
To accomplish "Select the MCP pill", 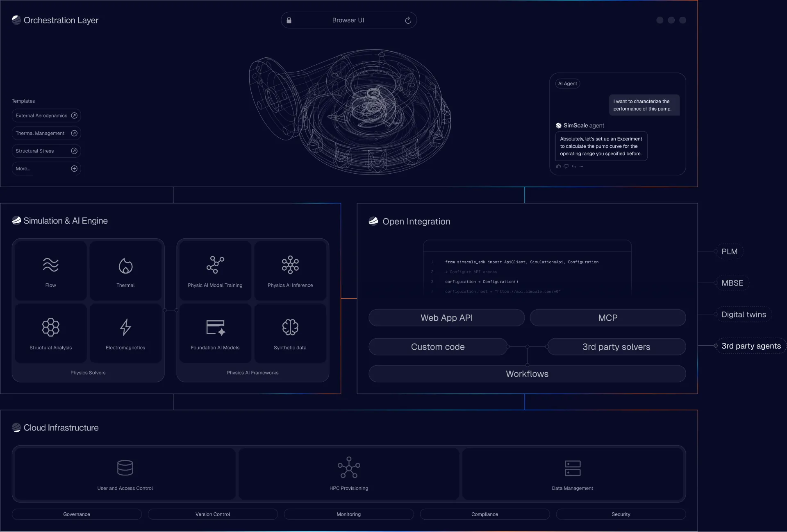I will point(608,318).
